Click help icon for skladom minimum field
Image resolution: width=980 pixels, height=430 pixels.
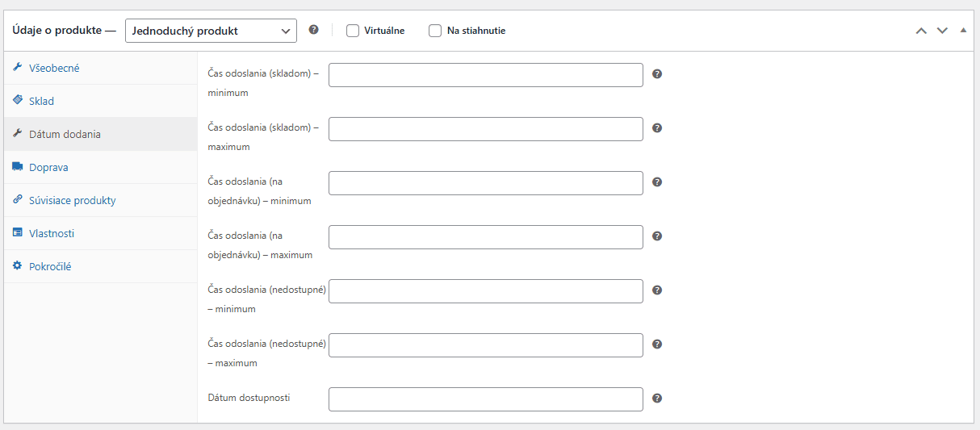pos(657,74)
